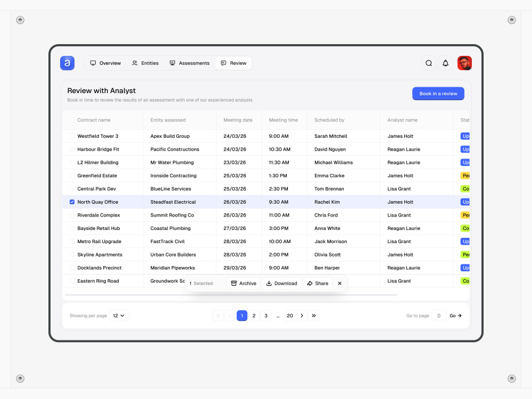Download the selected review
This screenshot has width=532, height=399.
[x=281, y=284]
